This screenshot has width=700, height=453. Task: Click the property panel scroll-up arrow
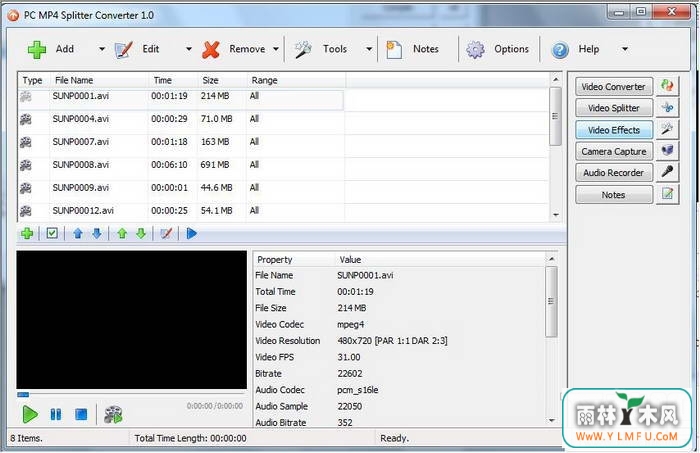[x=552, y=259]
